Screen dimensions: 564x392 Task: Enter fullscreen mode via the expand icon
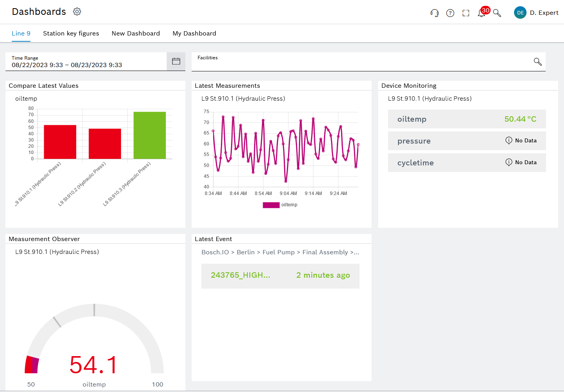(x=466, y=12)
